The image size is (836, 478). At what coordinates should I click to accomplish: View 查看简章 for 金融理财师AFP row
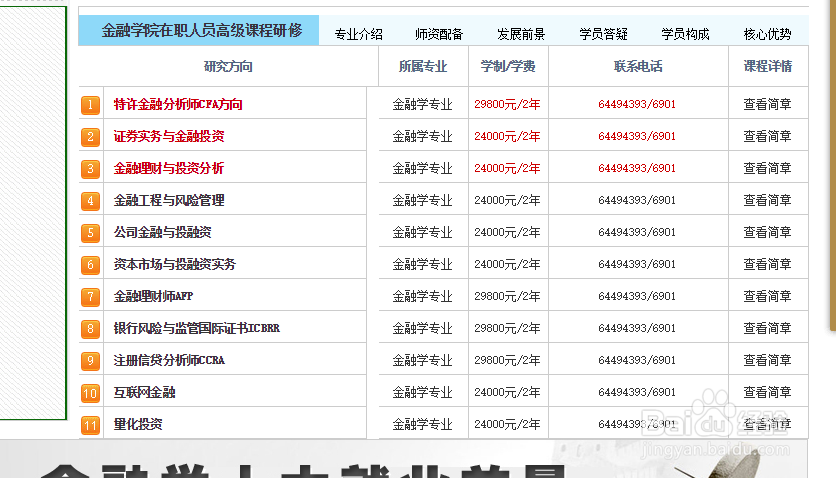coord(767,296)
